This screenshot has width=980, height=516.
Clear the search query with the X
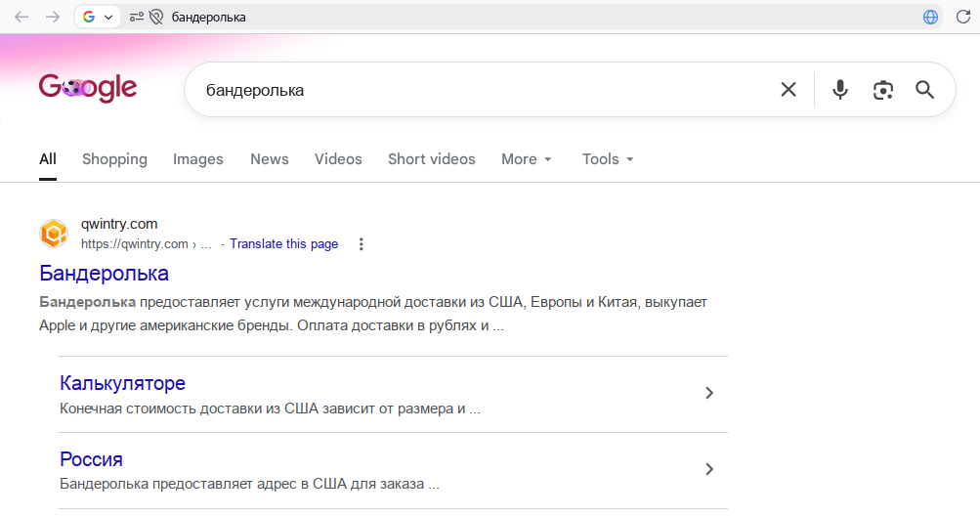788,90
